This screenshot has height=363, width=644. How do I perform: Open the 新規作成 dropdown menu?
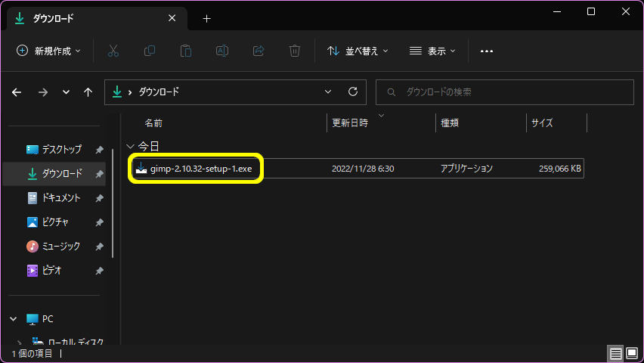48,51
